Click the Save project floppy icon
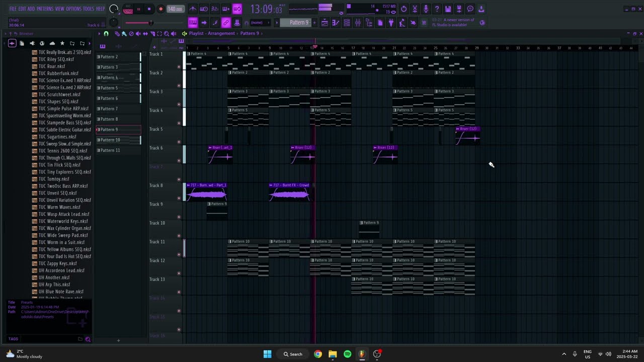The height and width of the screenshot is (362, 644). [x=448, y=9]
